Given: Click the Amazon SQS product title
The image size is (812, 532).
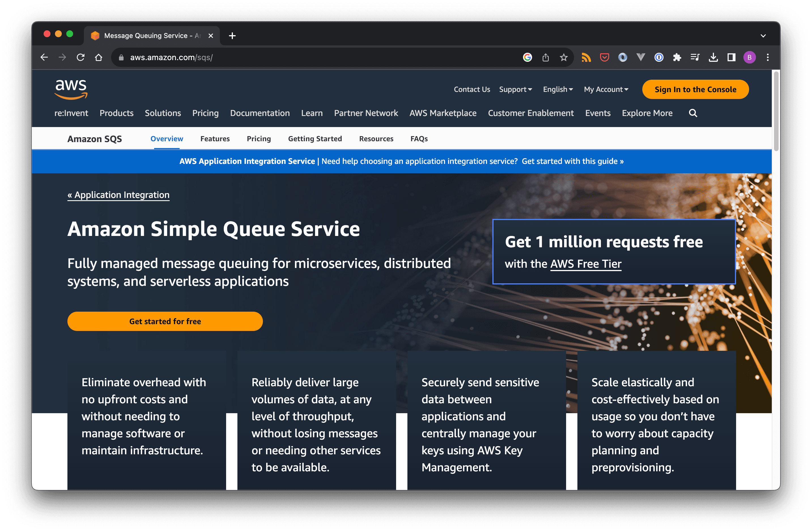Looking at the screenshot, I should (x=95, y=139).
